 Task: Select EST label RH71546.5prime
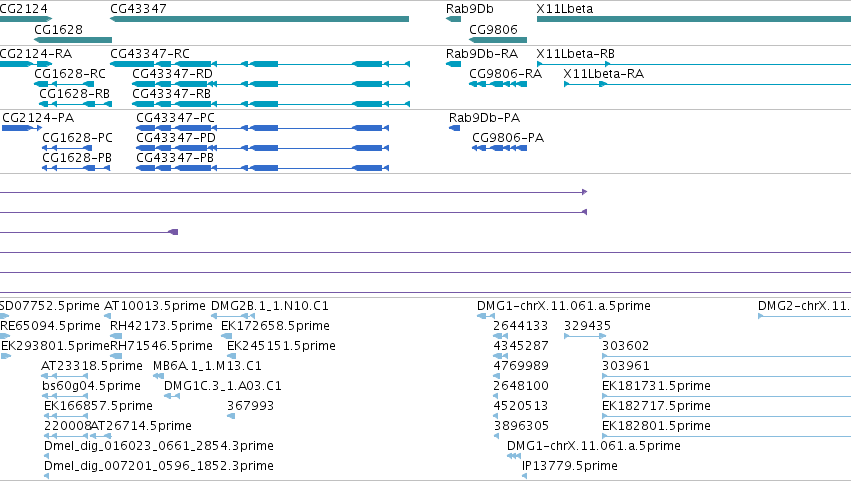pos(161,346)
